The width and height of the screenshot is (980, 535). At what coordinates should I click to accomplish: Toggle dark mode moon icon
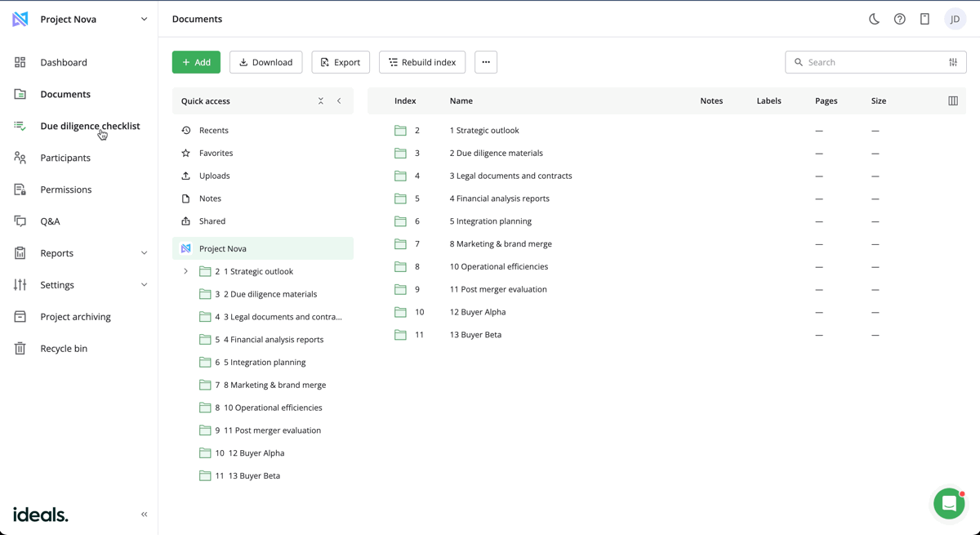click(874, 19)
